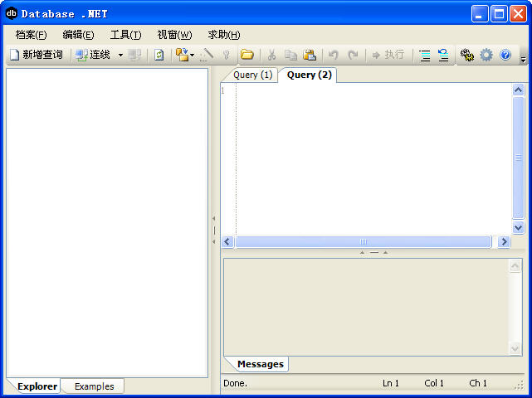Screen dimensions: 532x398
Task: Click the "Ch 1" status indicator
Action: pyautogui.click(x=478, y=383)
